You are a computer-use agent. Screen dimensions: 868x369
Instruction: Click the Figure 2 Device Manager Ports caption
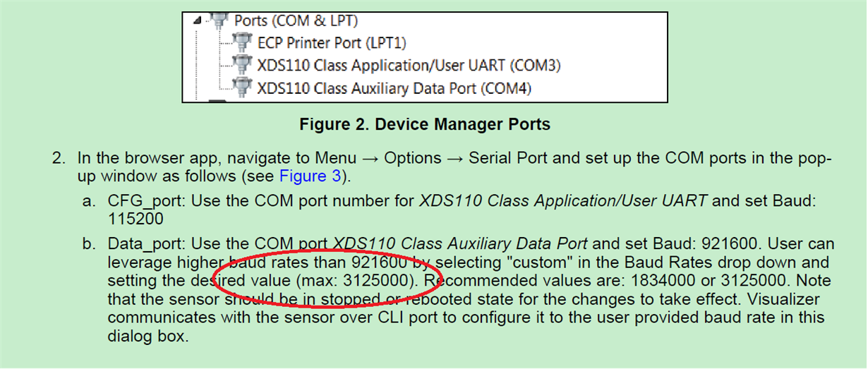pyautogui.click(x=425, y=125)
